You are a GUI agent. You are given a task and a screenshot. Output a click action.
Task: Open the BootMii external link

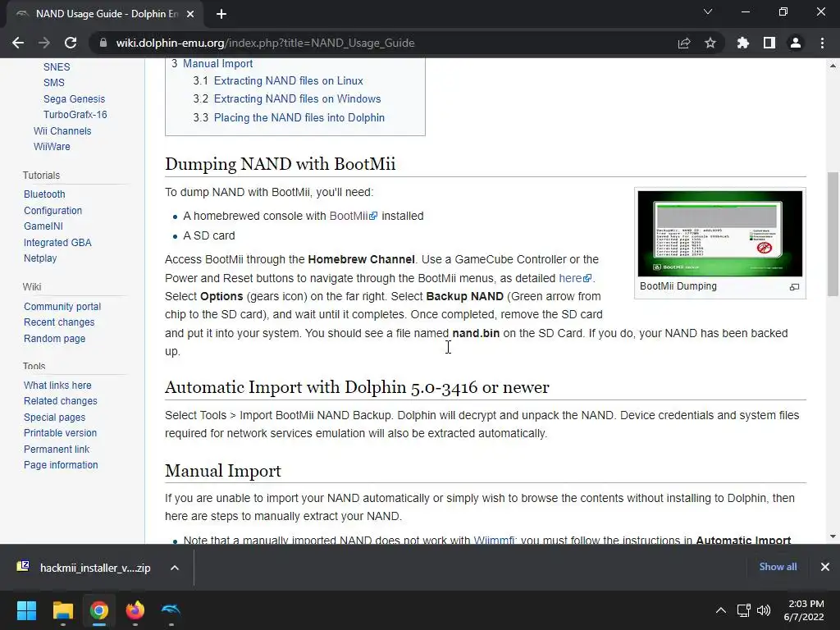(353, 216)
